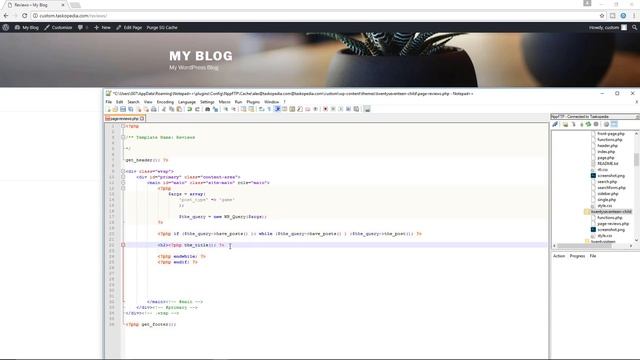Open Find with the binoculars icon

click(x=207, y=109)
